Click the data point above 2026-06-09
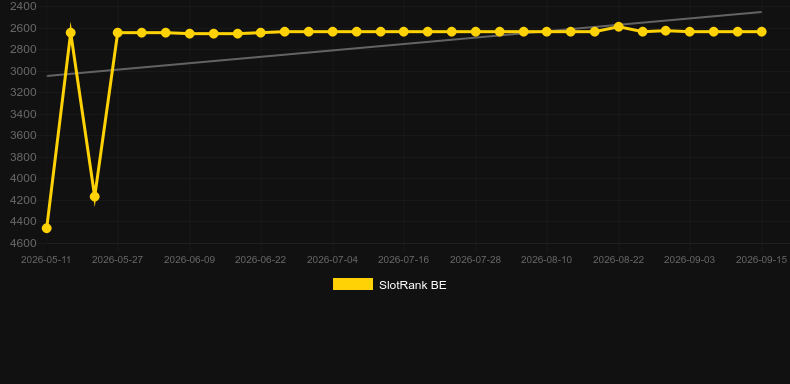The image size is (790, 384). 189,34
